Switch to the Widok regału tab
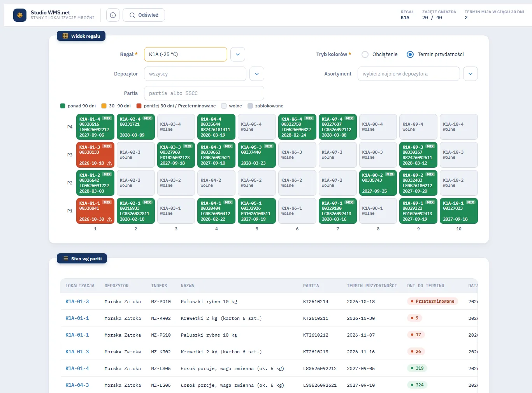Viewport: 532px width, 393px height. coord(81,36)
